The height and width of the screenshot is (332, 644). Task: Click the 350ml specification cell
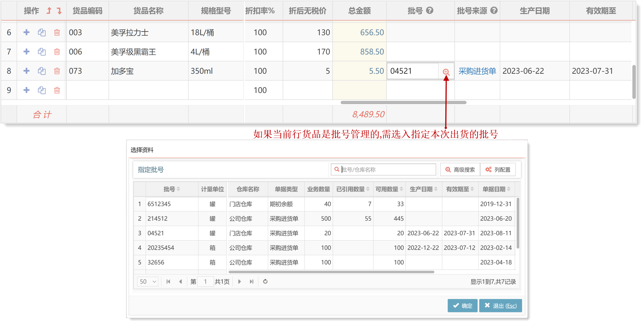coord(216,71)
